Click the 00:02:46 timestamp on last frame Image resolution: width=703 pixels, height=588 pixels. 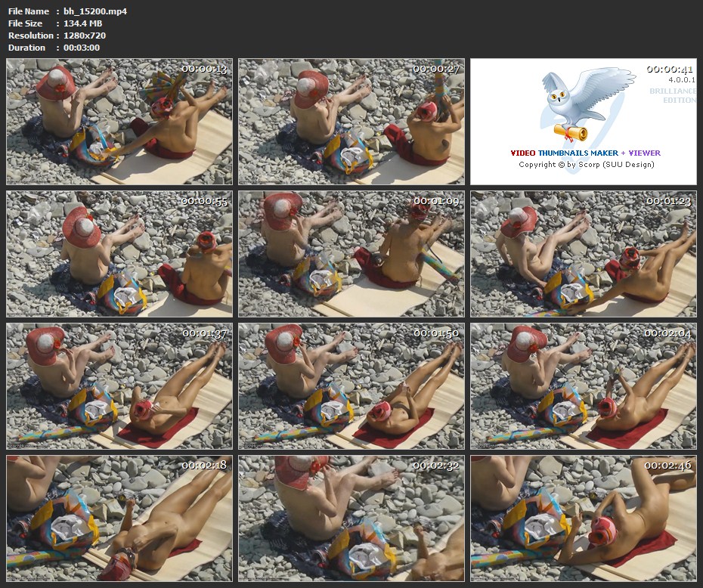[x=669, y=466]
